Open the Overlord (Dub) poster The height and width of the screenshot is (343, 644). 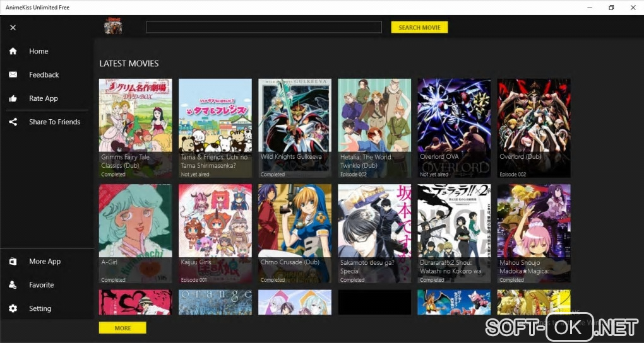pyautogui.click(x=534, y=128)
